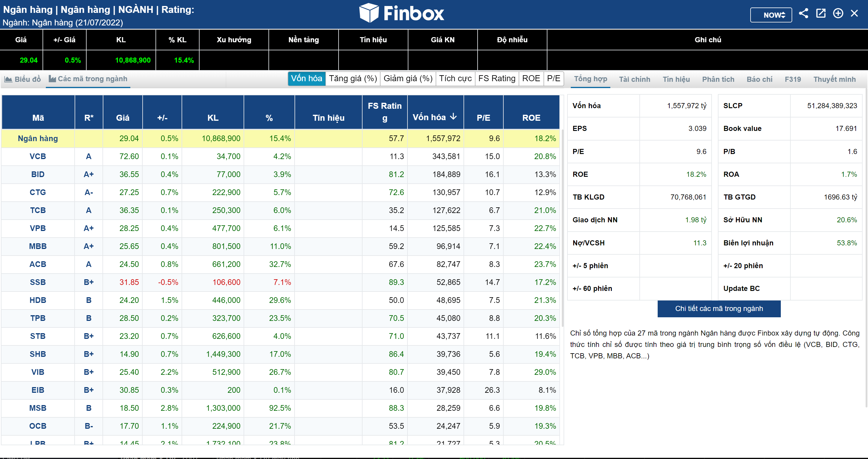Switch to the Tài chính tab
868x459 pixels.
click(x=634, y=79)
